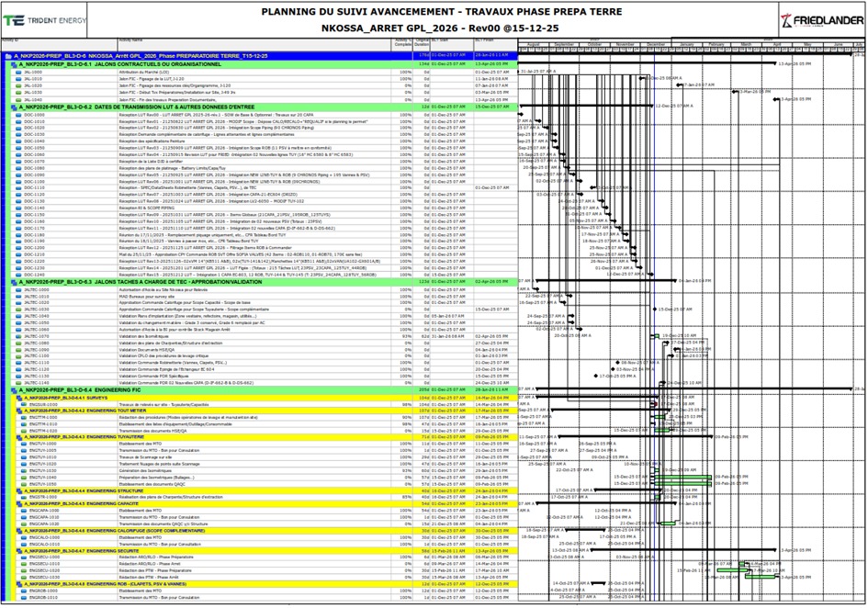Select activity ID ENGCALO-1000
Screen dimensions: 868x608
coord(44,537)
